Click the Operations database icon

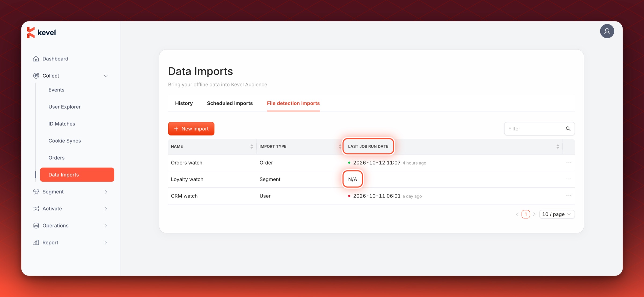(x=36, y=225)
